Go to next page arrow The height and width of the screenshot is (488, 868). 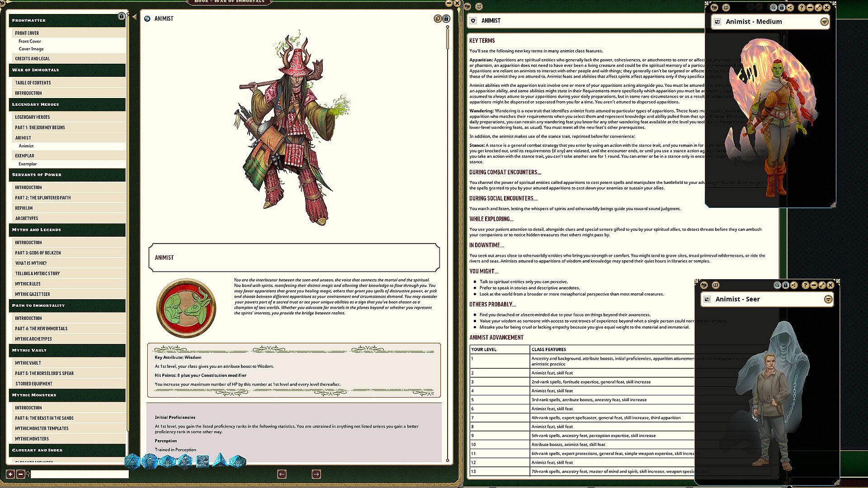[316, 474]
